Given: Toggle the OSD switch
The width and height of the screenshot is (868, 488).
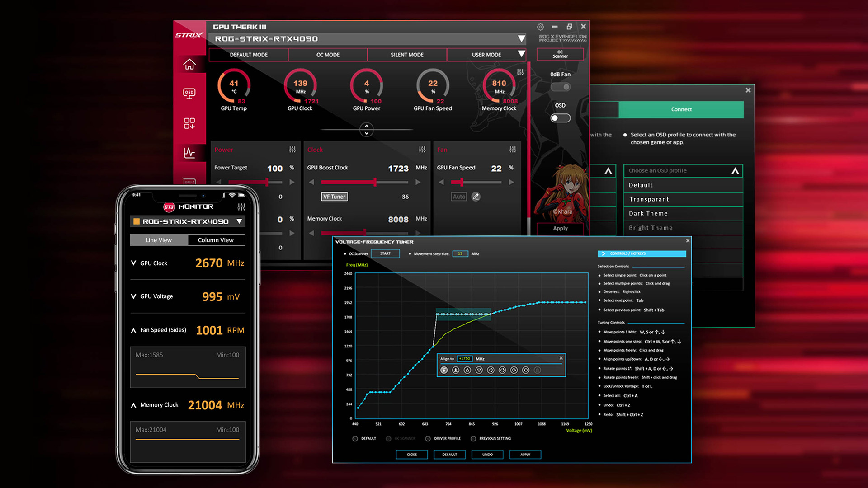Looking at the screenshot, I should click(x=561, y=118).
